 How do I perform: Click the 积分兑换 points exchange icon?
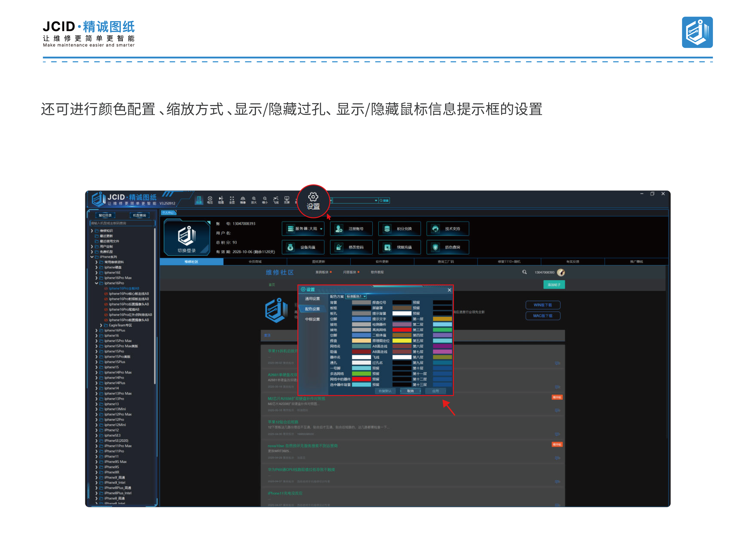(x=387, y=229)
